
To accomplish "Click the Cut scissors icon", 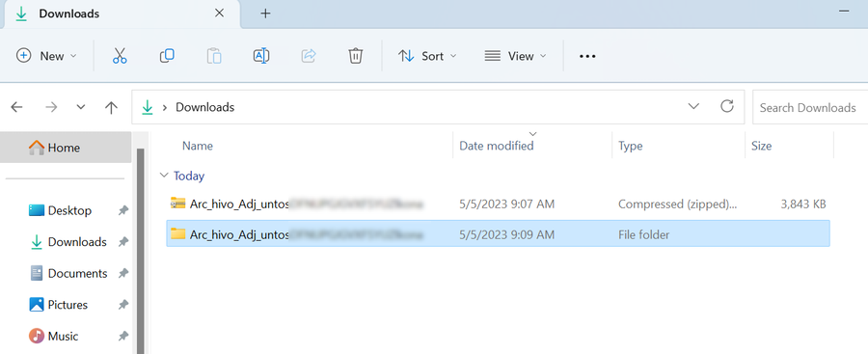I will [x=120, y=56].
